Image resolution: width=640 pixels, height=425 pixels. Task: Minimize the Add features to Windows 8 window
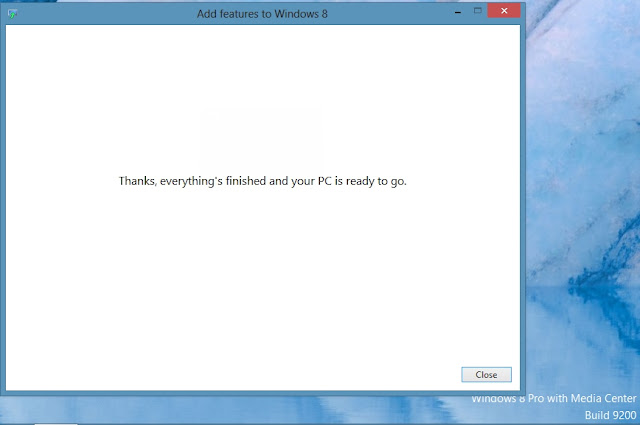[458, 12]
